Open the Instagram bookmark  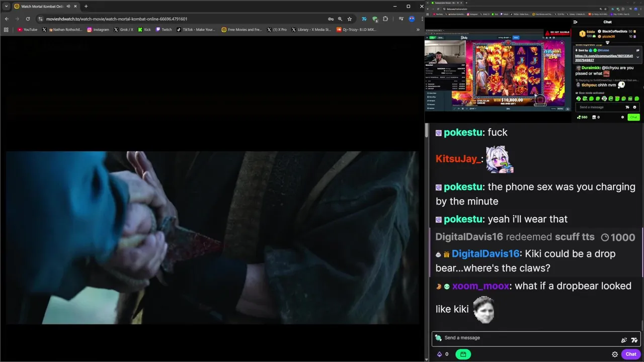(x=98, y=30)
